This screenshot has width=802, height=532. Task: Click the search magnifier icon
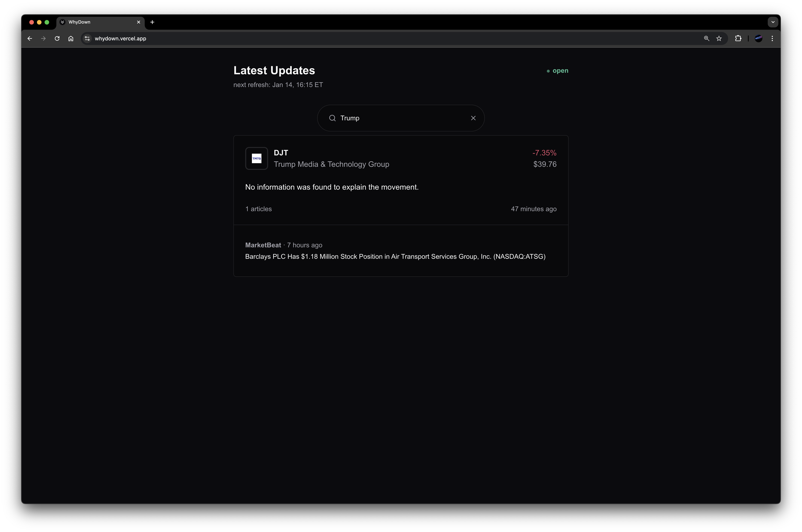coord(332,118)
